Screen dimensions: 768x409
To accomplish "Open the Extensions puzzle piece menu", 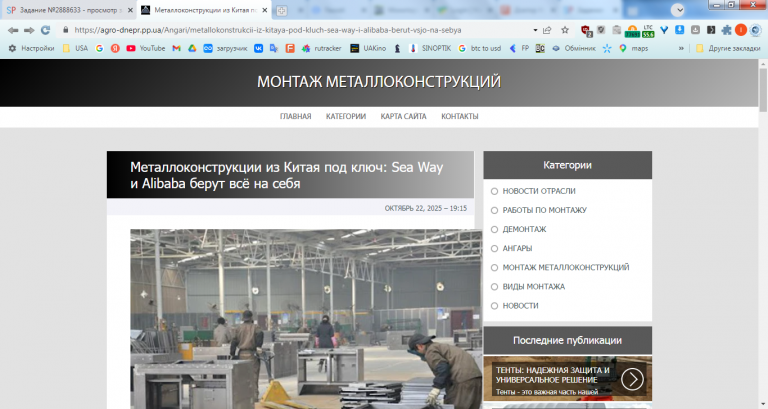I will coord(726,30).
